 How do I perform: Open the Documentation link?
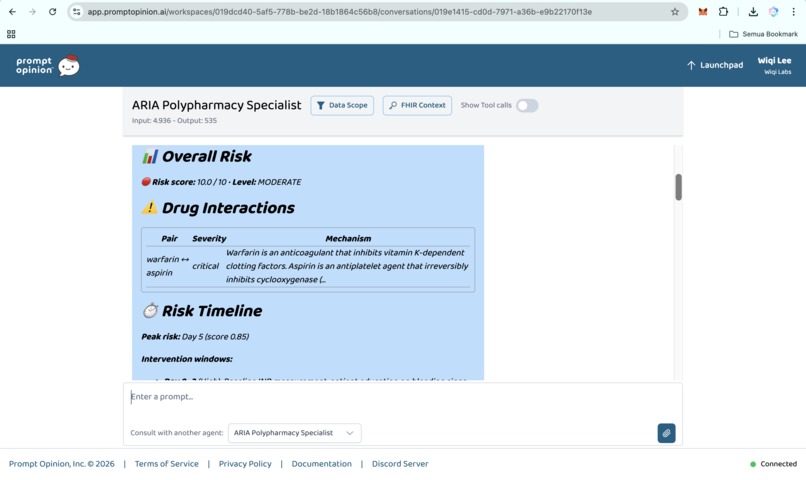click(322, 464)
